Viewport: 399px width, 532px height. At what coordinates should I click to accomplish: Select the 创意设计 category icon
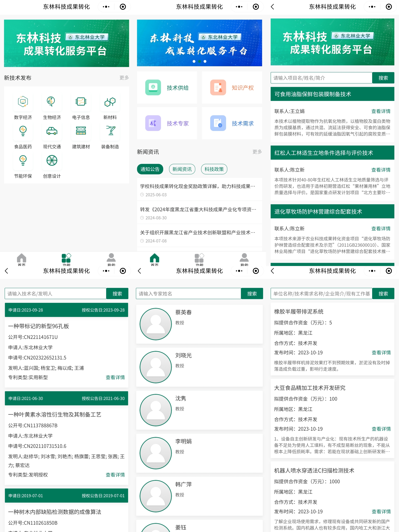tap(52, 160)
